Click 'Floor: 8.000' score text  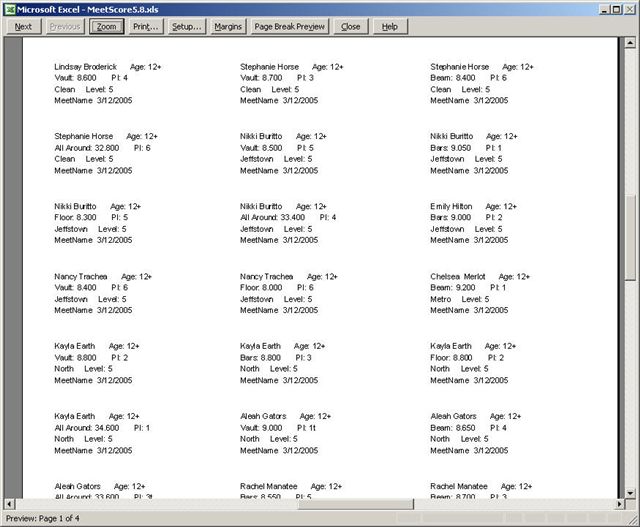pyautogui.click(x=261, y=288)
